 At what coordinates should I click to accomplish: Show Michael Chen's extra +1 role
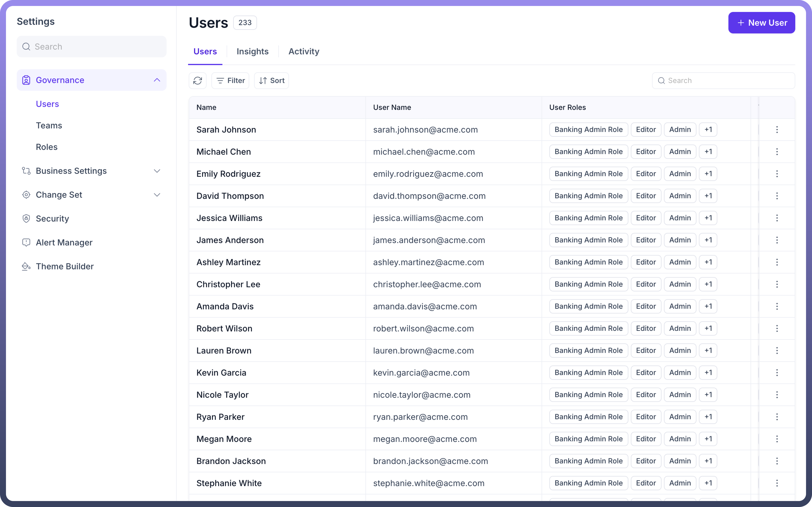708,152
